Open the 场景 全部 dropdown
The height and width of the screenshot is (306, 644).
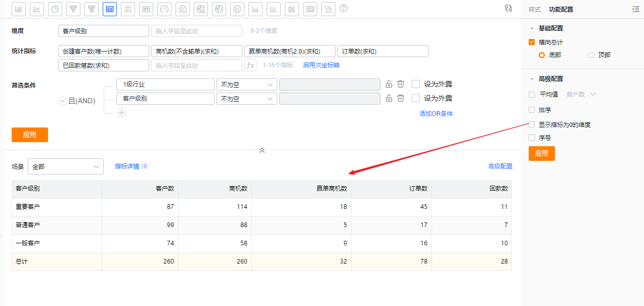coord(66,166)
